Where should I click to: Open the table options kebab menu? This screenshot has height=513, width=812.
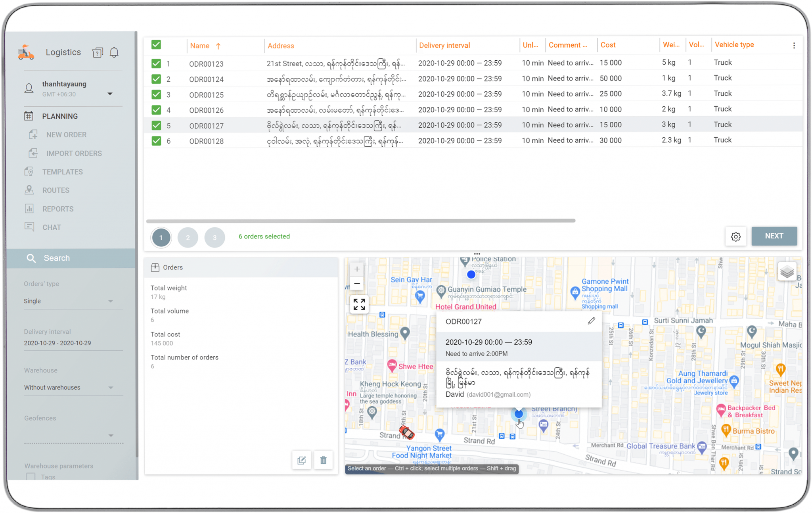pos(794,45)
